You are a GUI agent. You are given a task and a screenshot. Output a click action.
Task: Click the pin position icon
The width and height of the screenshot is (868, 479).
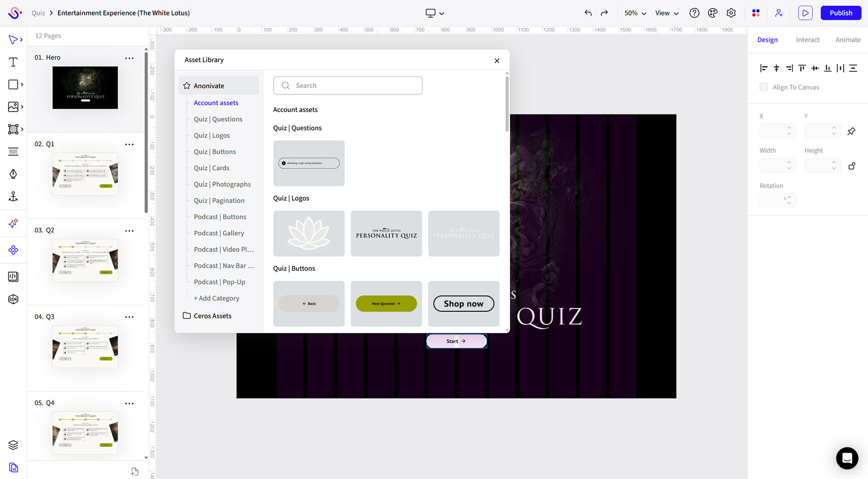(x=851, y=131)
